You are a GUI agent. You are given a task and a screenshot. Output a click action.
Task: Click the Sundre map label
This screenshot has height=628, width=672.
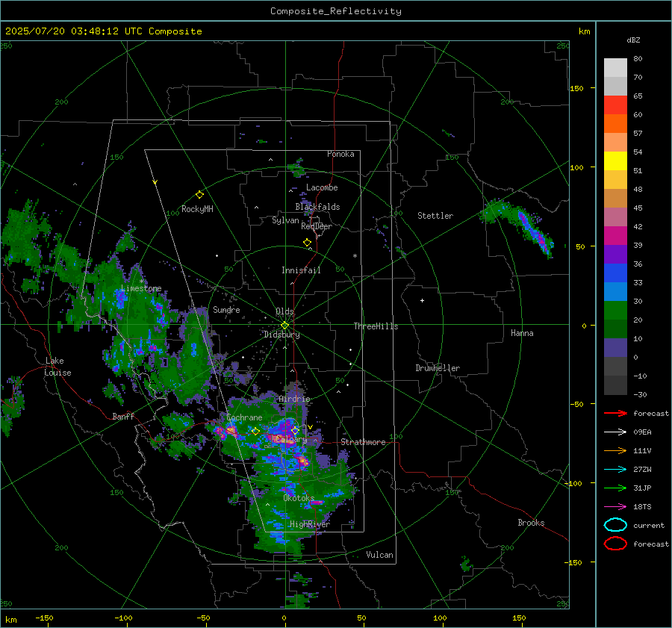(226, 310)
